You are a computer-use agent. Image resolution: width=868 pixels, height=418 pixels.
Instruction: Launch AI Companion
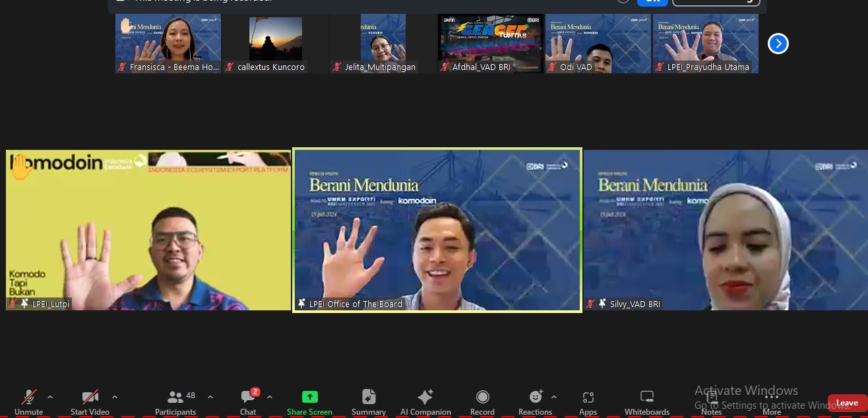tap(425, 401)
